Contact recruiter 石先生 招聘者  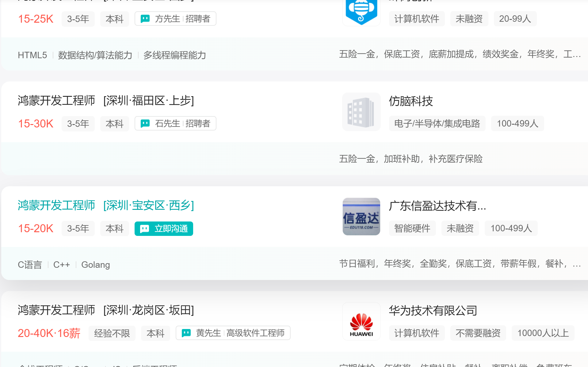175,123
